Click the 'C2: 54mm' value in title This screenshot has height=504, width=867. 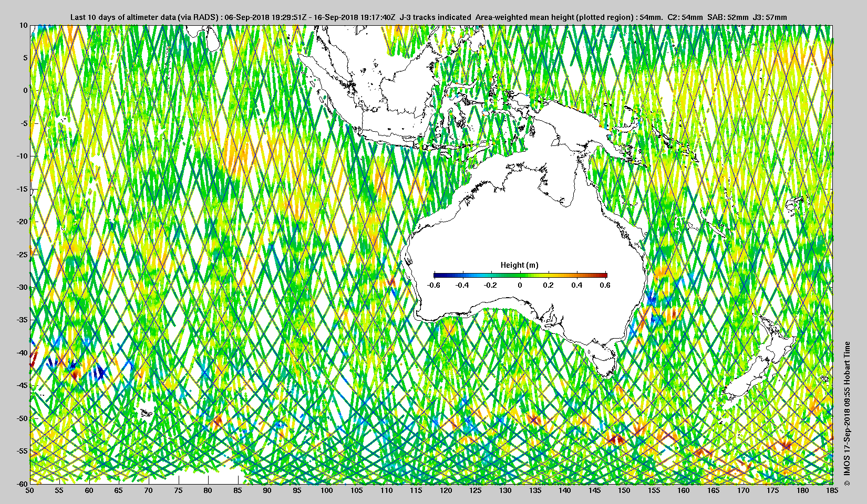pos(685,17)
